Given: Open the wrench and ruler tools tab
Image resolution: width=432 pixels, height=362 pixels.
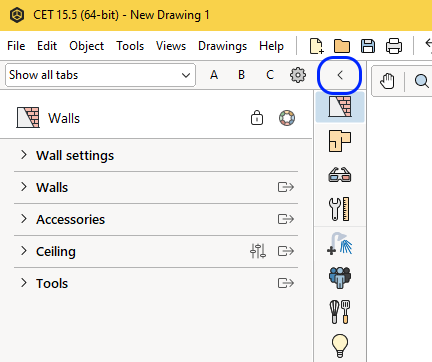Looking at the screenshot, I should 340,209.
